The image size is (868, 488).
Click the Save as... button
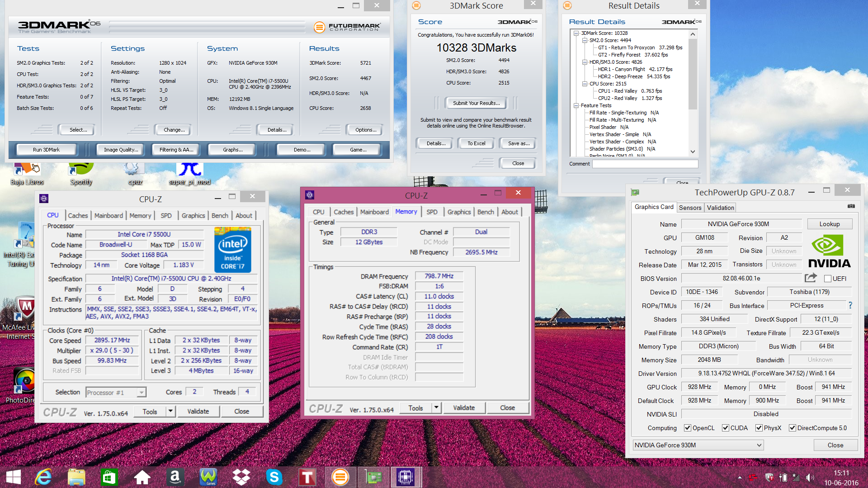(518, 143)
